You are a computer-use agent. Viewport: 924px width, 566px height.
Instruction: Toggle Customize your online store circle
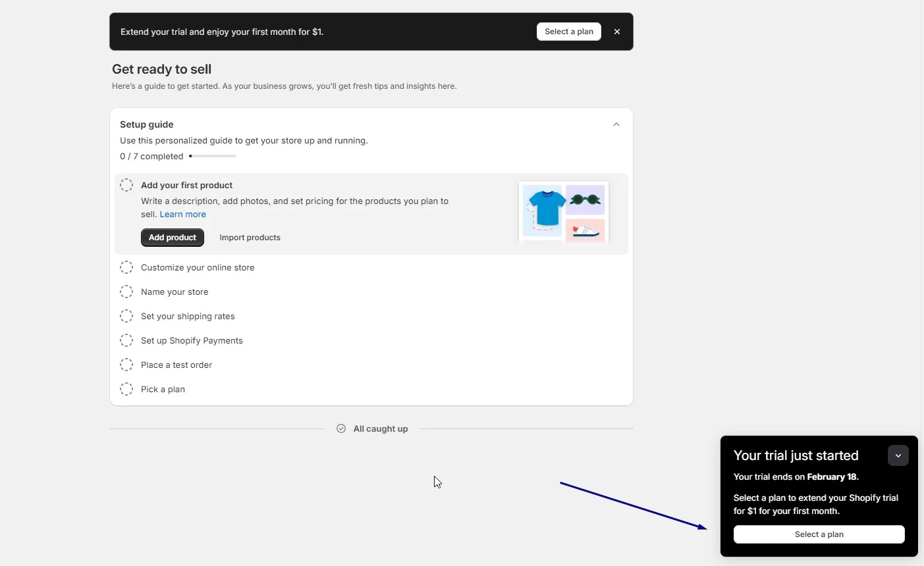126,268
